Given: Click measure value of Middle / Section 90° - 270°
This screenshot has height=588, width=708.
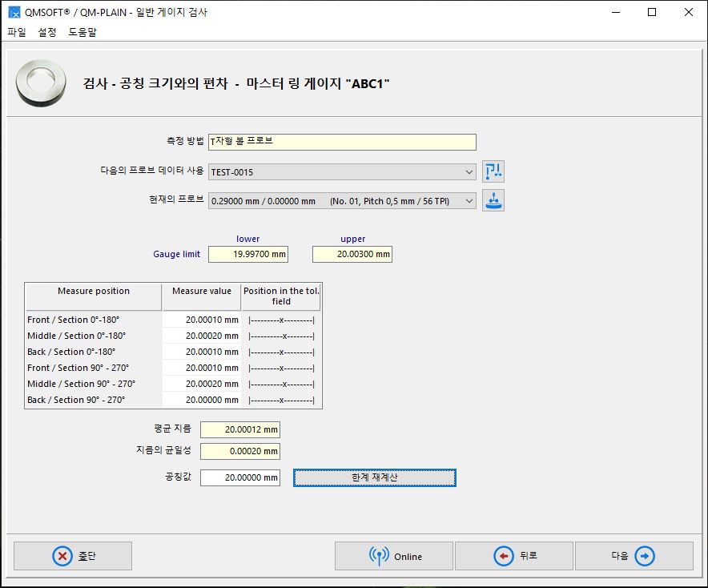Looking at the screenshot, I should [x=202, y=384].
